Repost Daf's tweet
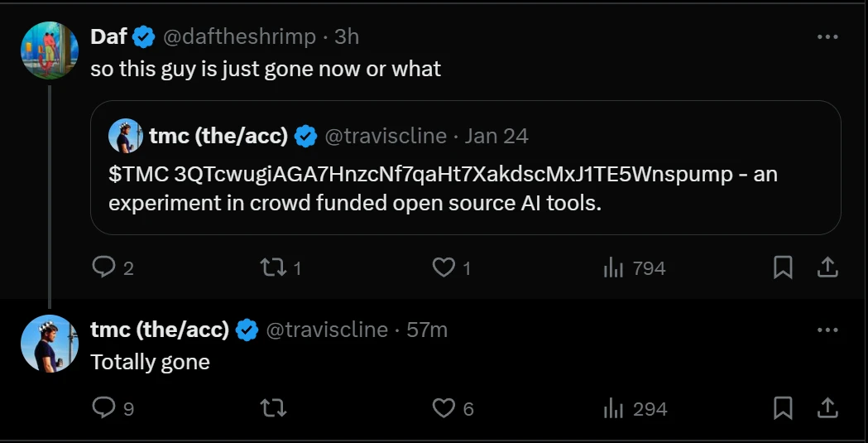This screenshot has width=868, height=443. click(271, 267)
